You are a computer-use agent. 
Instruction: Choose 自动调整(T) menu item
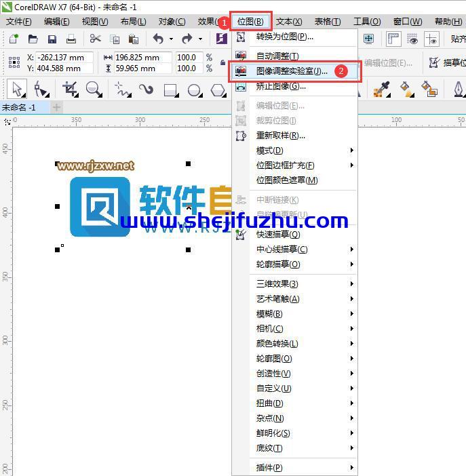(x=294, y=56)
